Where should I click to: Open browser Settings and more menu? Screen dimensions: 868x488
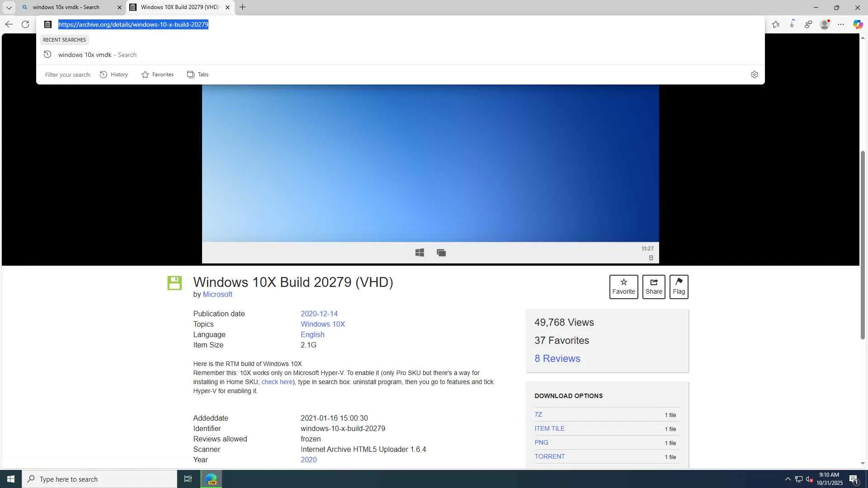tap(841, 24)
